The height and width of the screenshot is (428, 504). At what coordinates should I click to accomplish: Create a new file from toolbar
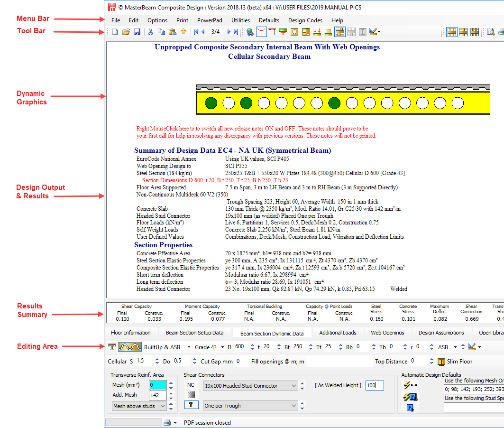click(114, 32)
